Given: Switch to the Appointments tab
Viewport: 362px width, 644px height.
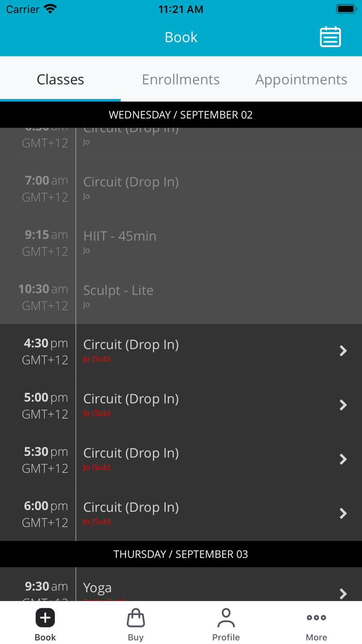Looking at the screenshot, I should pos(301,79).
